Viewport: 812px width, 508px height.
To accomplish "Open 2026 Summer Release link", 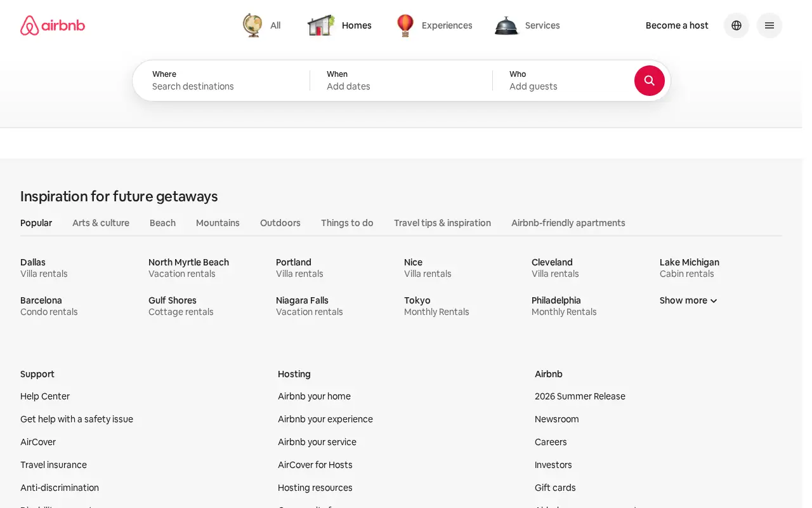I will [x=580, y=396].
